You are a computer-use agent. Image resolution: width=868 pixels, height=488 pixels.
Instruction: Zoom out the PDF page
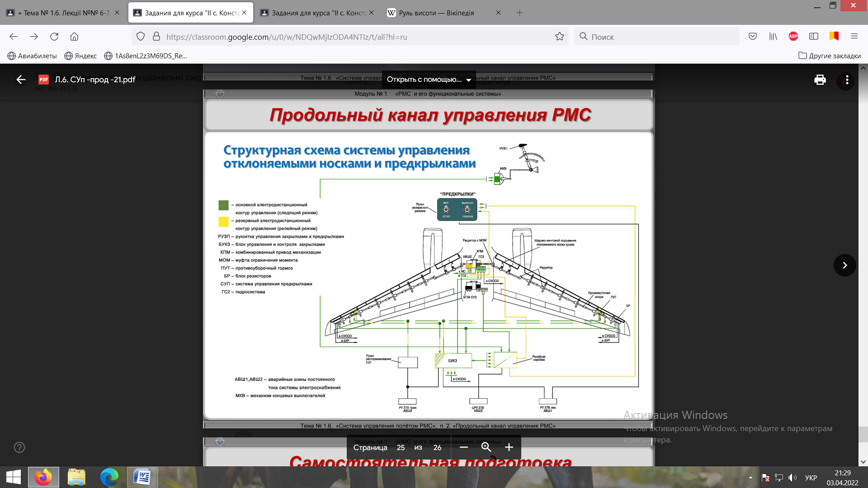pos(463,447)
